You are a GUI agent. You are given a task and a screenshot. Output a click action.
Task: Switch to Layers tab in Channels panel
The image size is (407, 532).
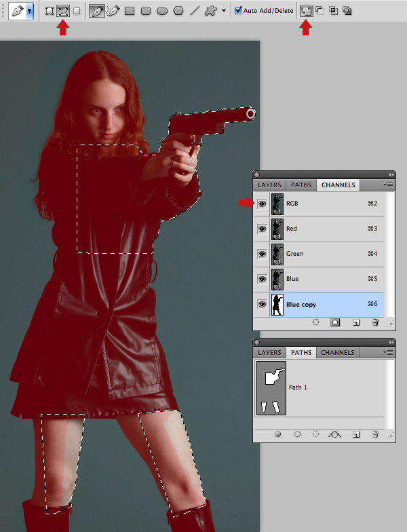tap(269, 185)
